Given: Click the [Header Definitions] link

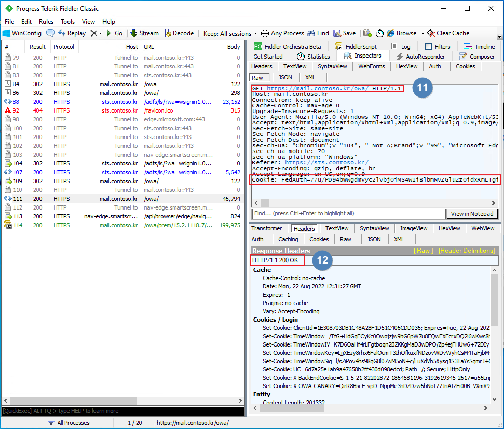Looking at the screenshot, I should click(x=467, y=251).
